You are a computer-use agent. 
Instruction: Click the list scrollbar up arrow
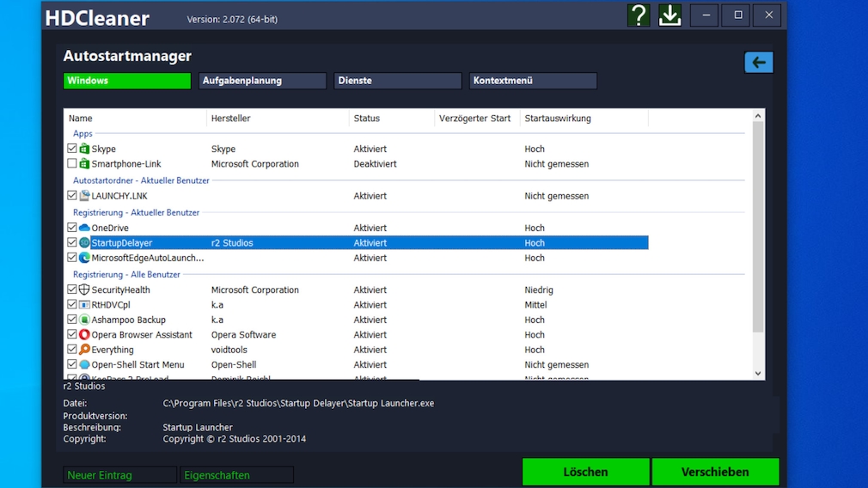[x=758, y=116]
